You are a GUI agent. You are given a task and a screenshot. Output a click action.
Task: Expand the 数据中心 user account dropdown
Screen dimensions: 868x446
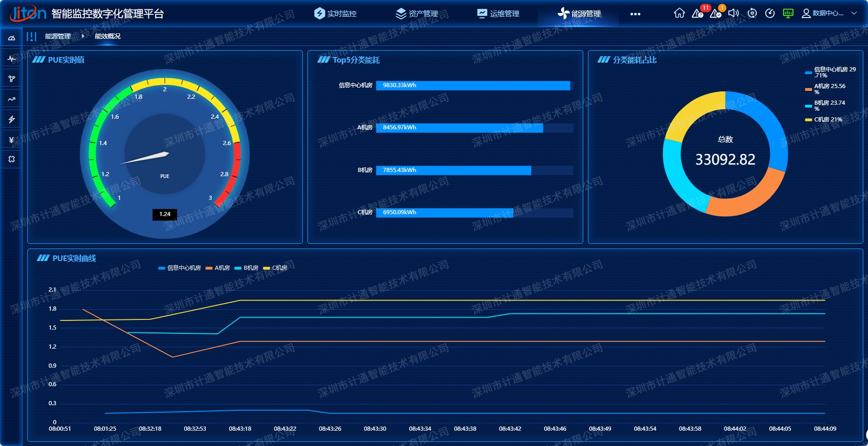pyautogui.click(x=829, y=13)
